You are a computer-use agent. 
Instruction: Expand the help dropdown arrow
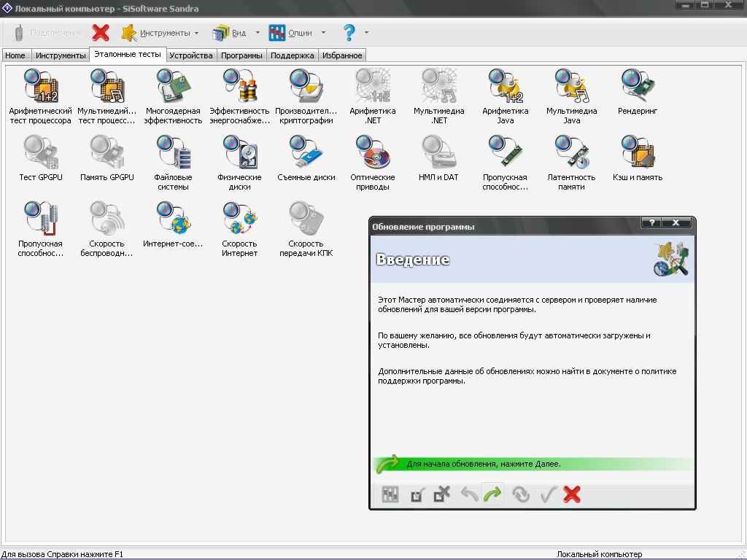tap(366, 33)
